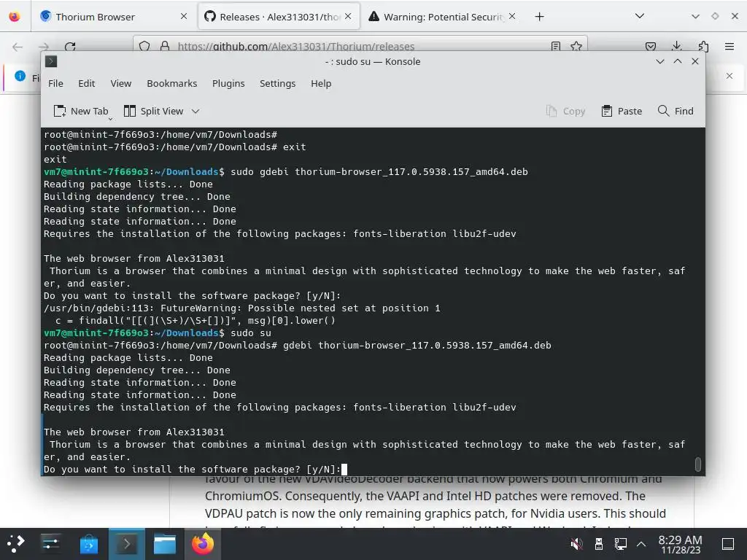Click the Split View toolbar button

coord(153,111)
